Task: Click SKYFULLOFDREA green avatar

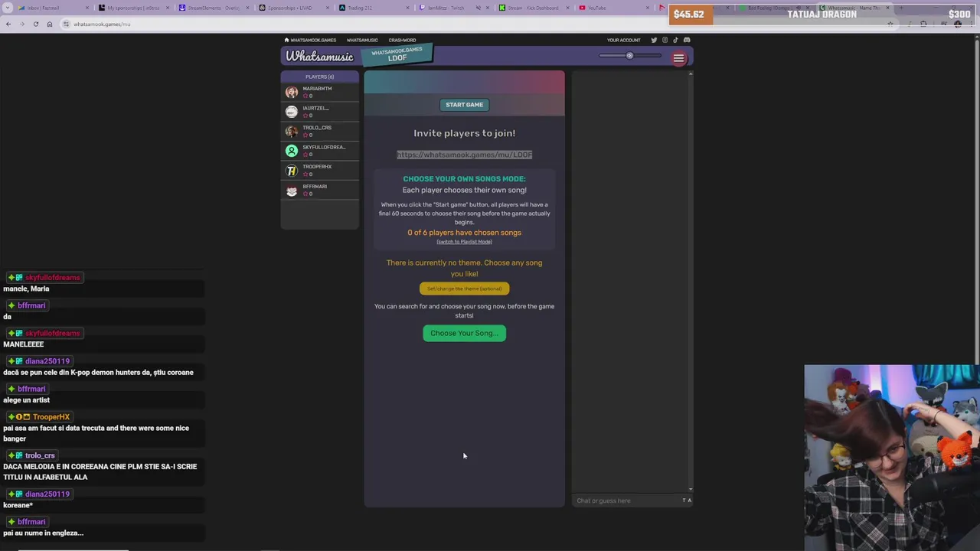Action: click(292, 151)
